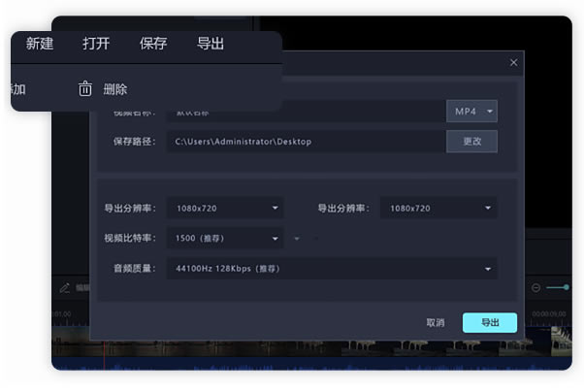Open the audio quality 44100Hz 128Kbps dropdown
Viewport: 584px width, 392px height.
tap(331, 268)
